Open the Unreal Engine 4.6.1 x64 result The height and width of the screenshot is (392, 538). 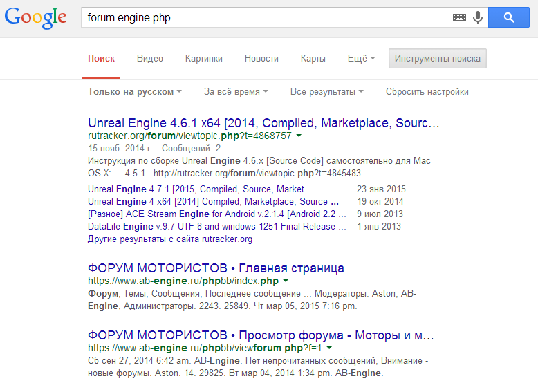263,123
